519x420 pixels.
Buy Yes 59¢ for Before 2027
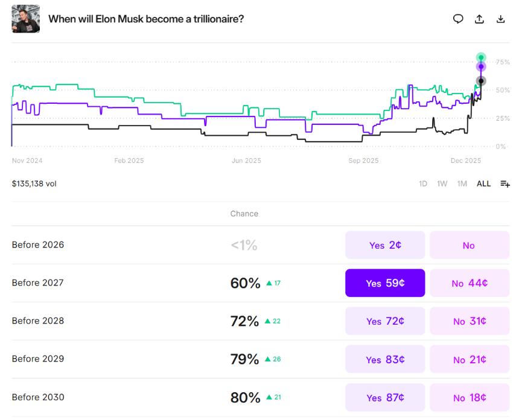click(385, 283)
